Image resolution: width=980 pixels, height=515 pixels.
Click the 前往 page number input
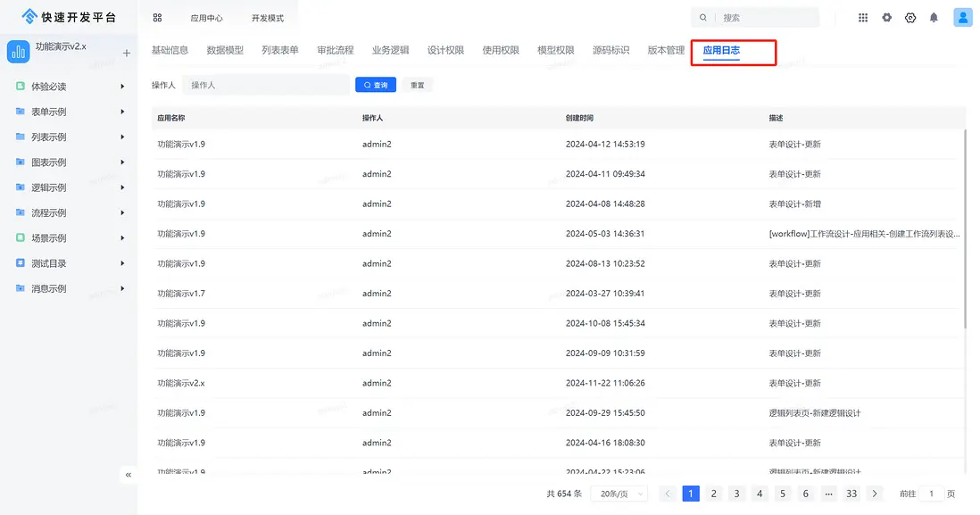pyautogui.click(x=931, y=494)
